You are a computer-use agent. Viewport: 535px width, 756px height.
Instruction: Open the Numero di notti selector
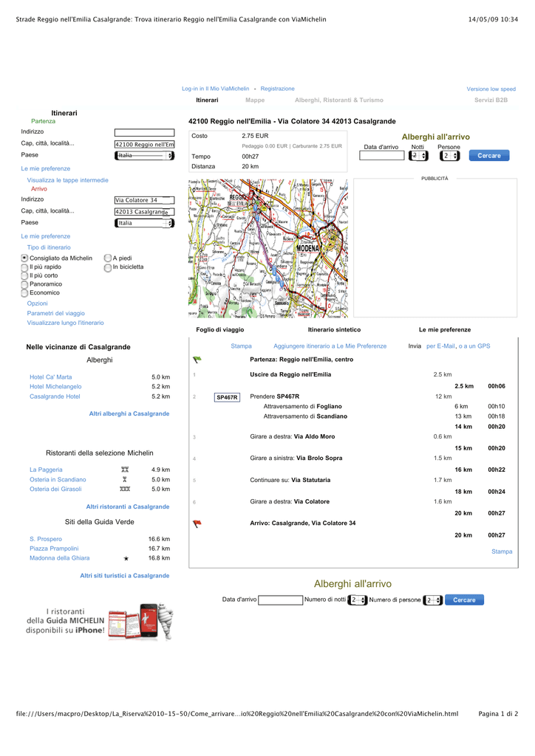(358, 600)
